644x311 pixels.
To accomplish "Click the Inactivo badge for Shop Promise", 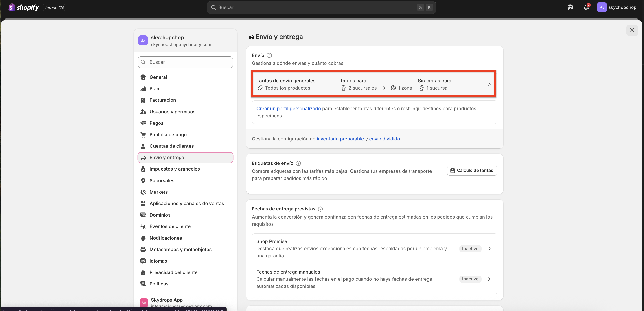I will (x=470, y=249).
